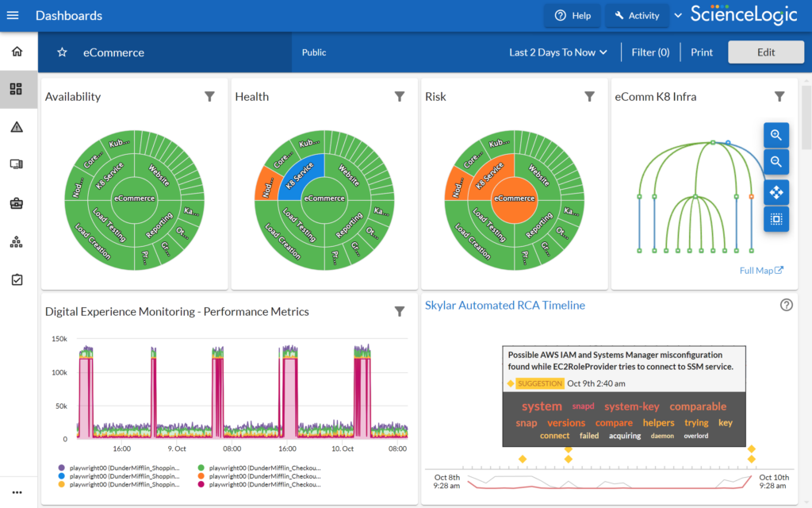Open the hamburger menu in the top bar

click(x=13, y=15)
